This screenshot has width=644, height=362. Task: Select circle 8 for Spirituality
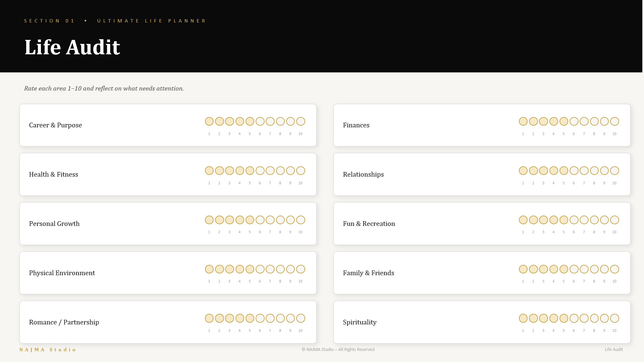(594, 318)
